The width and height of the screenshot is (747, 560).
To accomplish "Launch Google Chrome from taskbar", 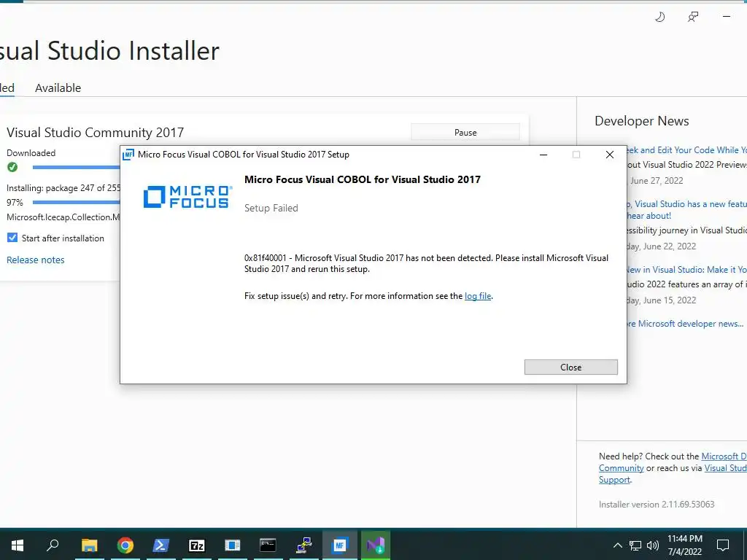I will (125, 545).
